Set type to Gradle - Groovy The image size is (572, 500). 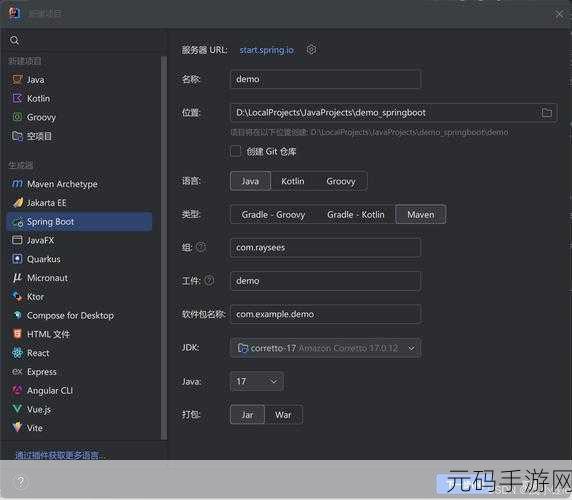(x=273, y=214)
